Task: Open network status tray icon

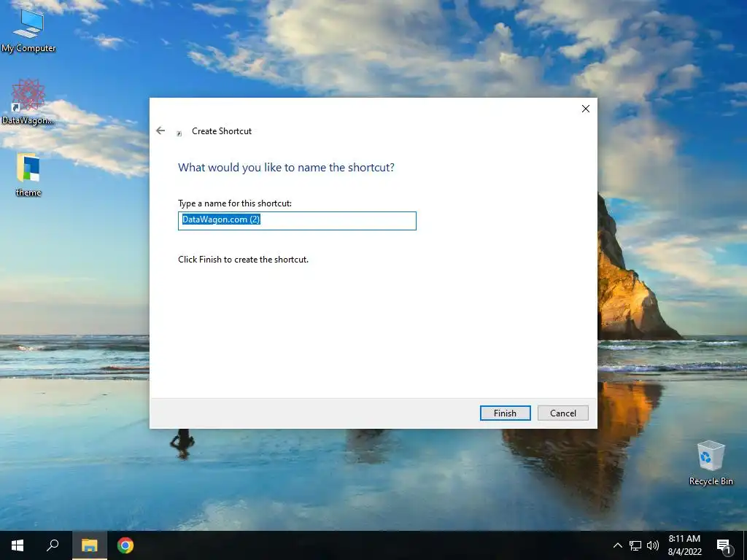Action: pos(635,545)
